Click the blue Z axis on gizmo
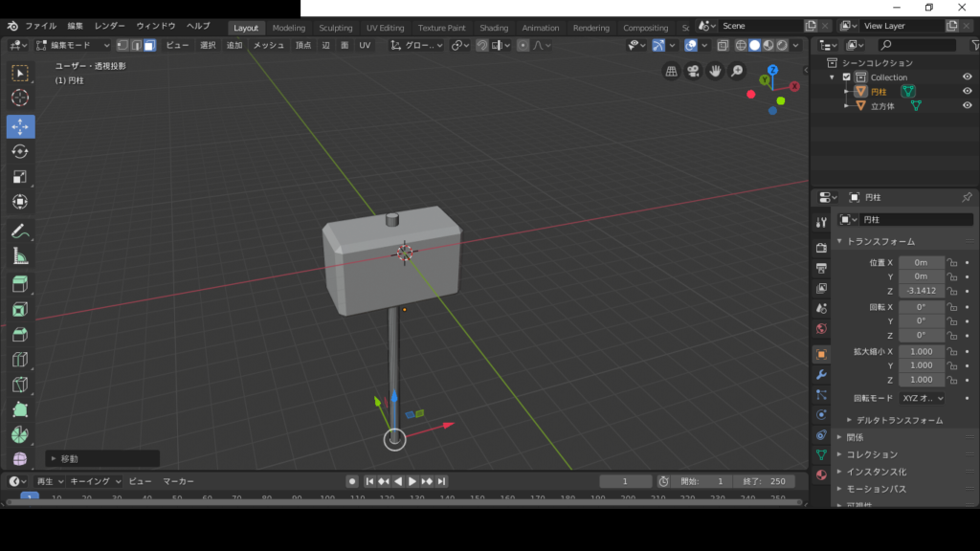980x551 pixels. pos(773,70)
